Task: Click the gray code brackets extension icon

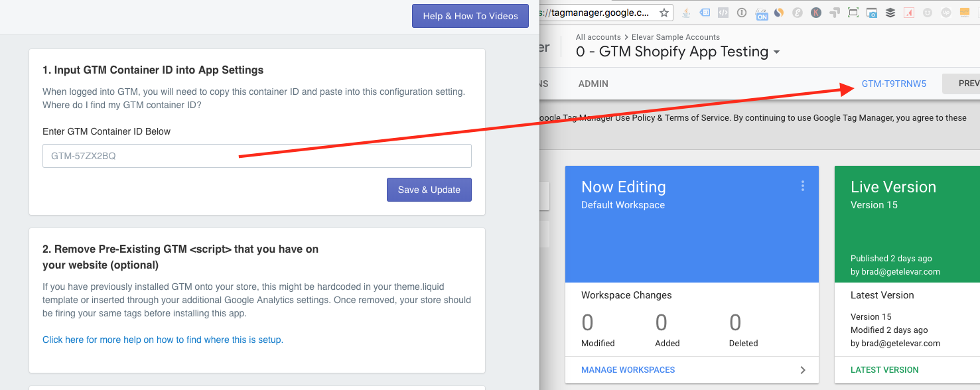Action: [x=724, y=13]
